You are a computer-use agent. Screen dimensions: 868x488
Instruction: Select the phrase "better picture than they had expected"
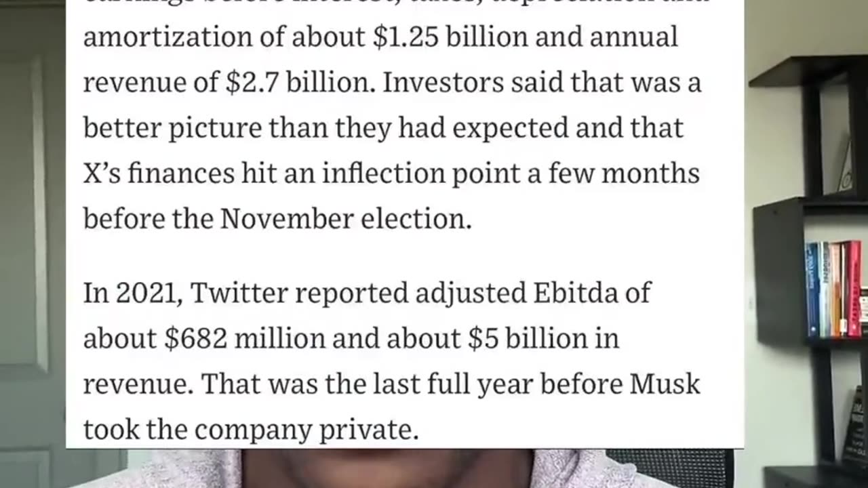[x=327, y=128]
